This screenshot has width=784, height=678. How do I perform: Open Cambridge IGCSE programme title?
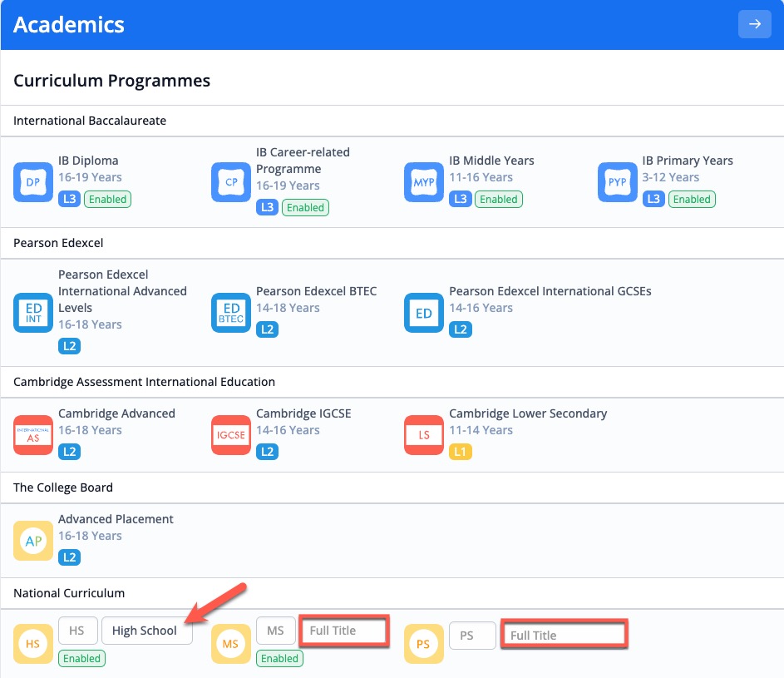pos(303,413)
